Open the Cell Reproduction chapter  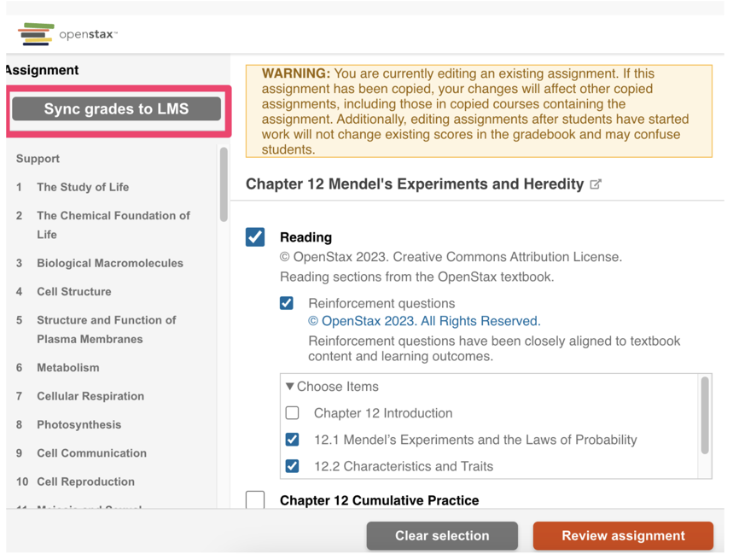coord(87,481)
